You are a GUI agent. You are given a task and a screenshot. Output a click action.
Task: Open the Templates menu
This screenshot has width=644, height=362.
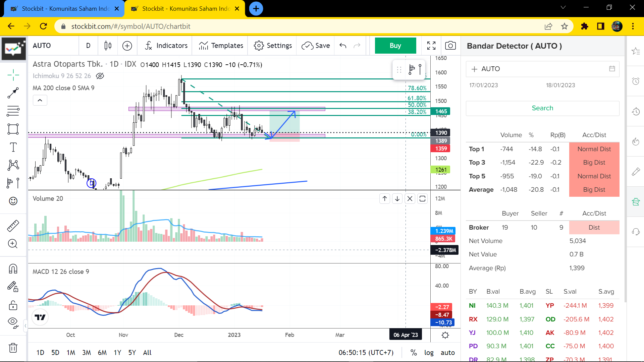point(220,45)
